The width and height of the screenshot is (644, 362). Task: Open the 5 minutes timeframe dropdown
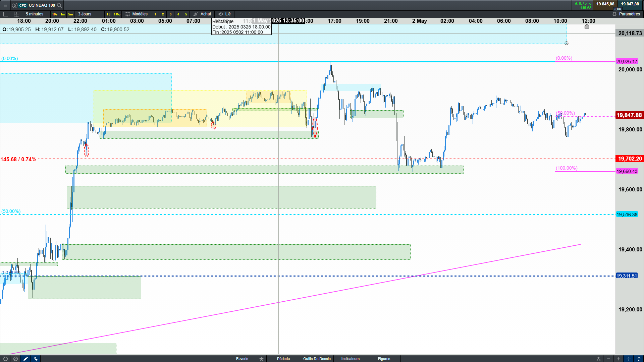pos(35,14)
